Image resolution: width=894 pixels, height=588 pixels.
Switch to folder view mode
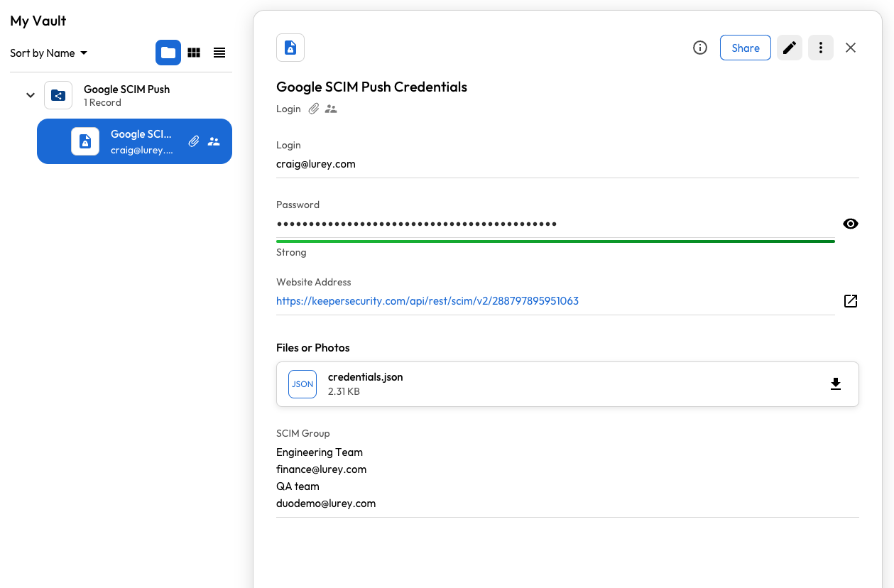click(168, 53)
